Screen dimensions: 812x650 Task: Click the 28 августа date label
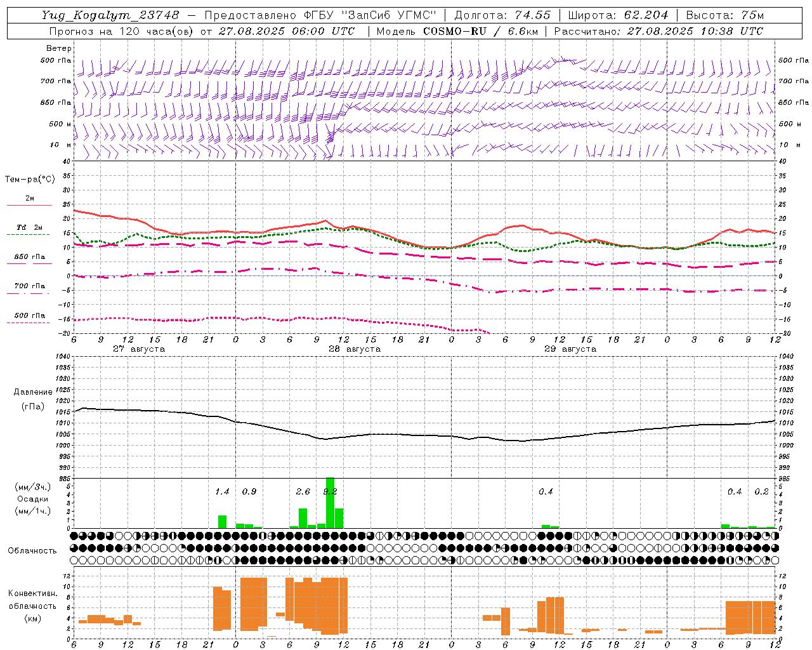click(355, 349)
